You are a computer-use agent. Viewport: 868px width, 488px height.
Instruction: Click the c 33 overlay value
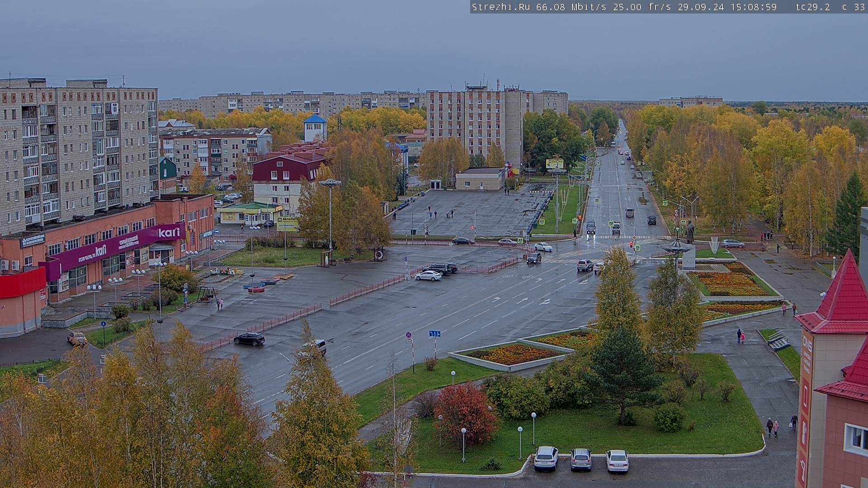(x=853, y=7)
